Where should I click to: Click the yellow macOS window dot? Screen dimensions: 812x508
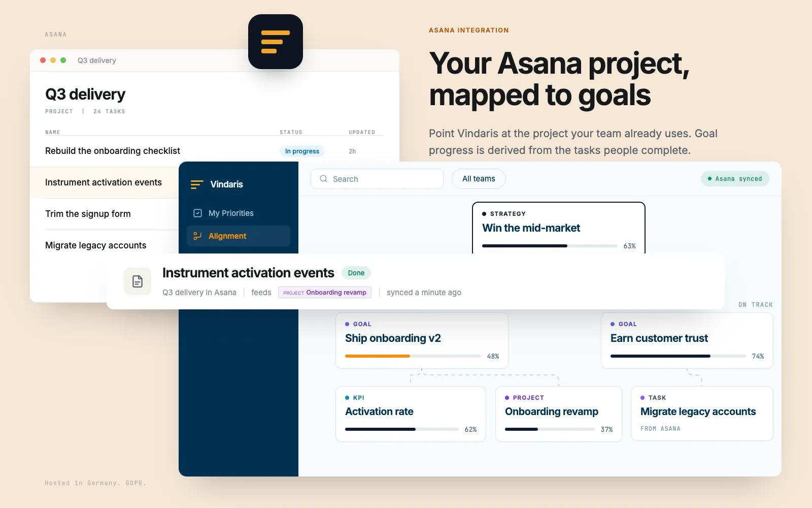pyautogui.click(x=53, y=60)
